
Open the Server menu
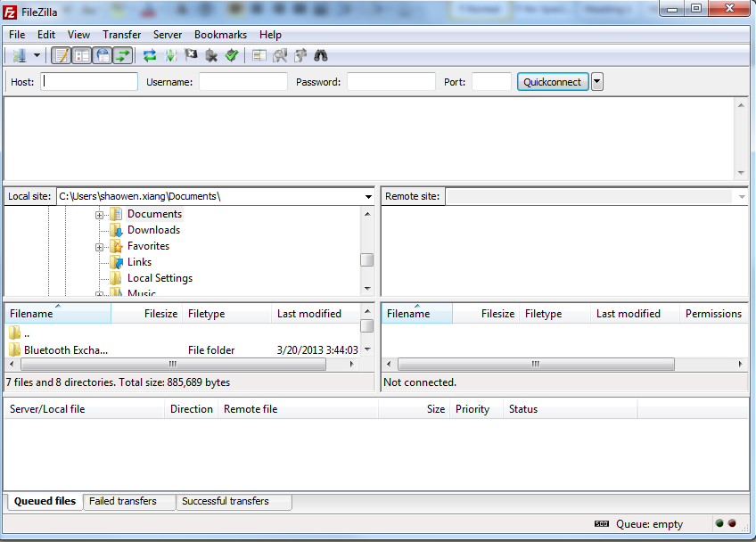168,35
